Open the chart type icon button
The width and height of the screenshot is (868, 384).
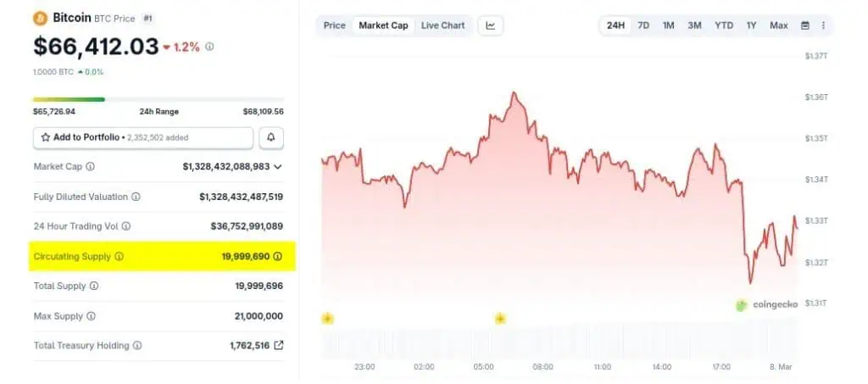click(491, 25)
